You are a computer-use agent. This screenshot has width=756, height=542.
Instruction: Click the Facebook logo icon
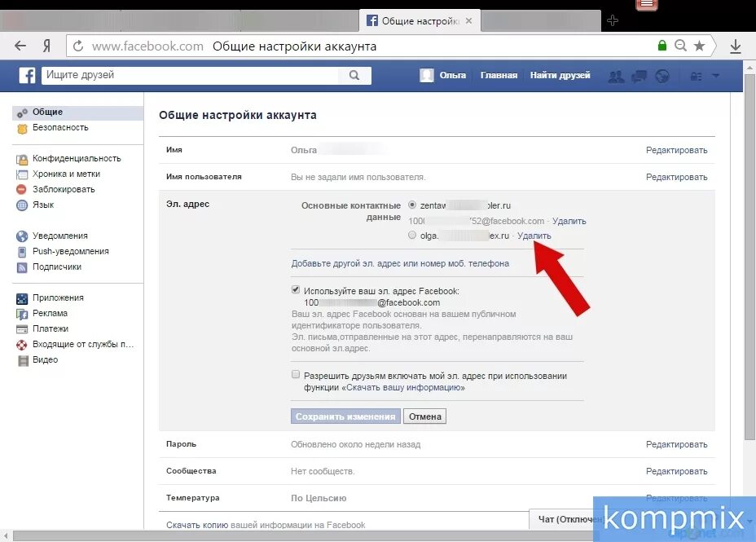click(27, 76)
